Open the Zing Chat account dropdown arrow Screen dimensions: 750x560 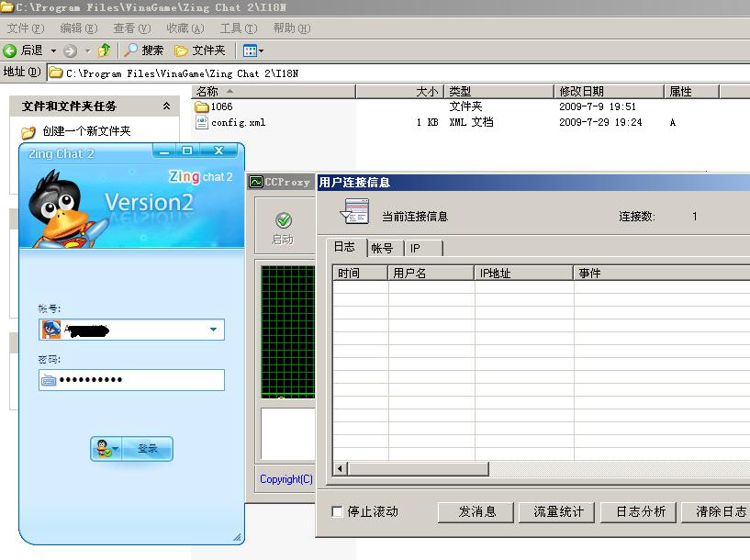[213, 330]
